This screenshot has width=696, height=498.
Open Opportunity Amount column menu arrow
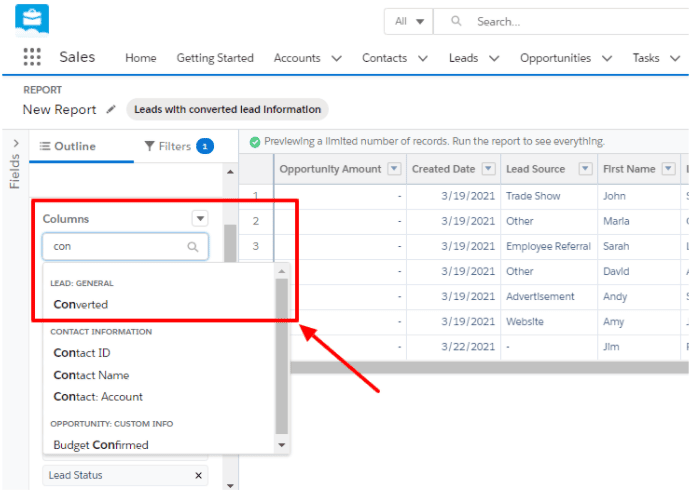pos(394,169)
